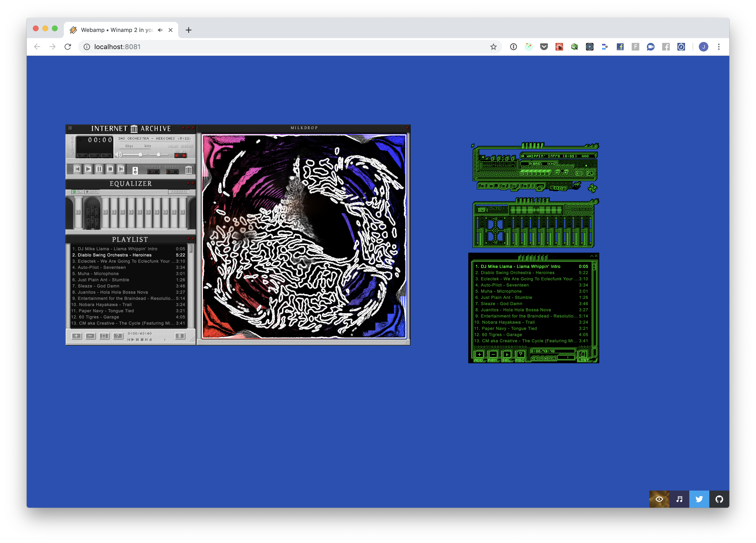756x543 pixels.
Task: Click the music note icon in the bottom-right corner
Action: 679,499
